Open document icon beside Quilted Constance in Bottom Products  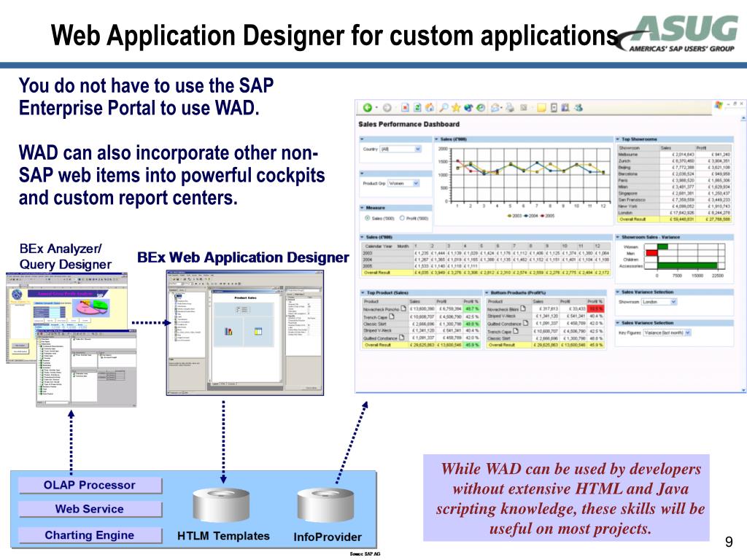[x=525, y=323]
